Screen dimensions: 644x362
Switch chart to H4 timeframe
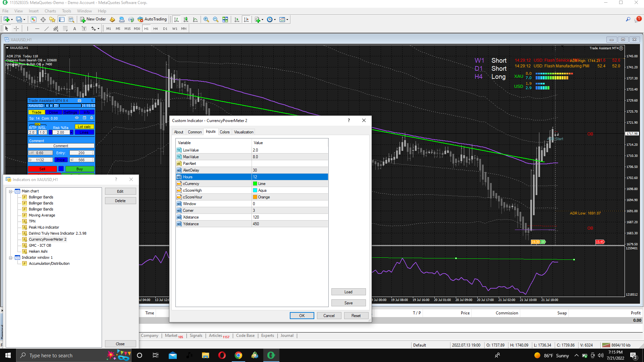(155, 28)
